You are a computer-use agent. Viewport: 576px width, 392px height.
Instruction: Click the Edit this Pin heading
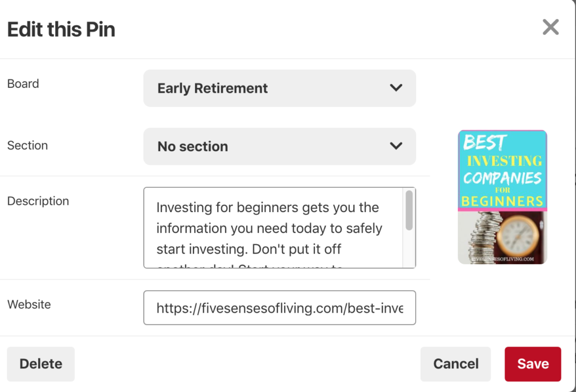point(61,29)
